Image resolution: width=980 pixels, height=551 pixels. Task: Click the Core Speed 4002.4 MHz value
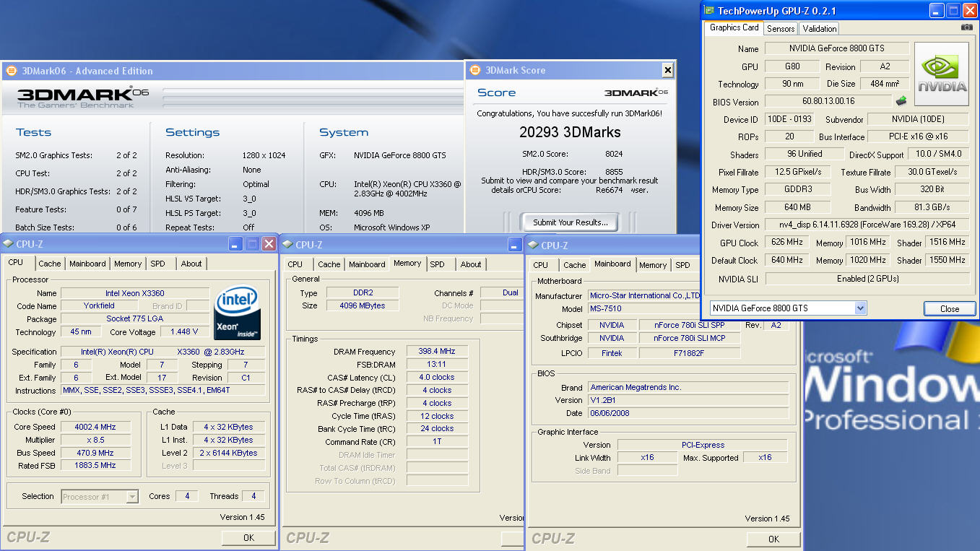click(95, 427)
